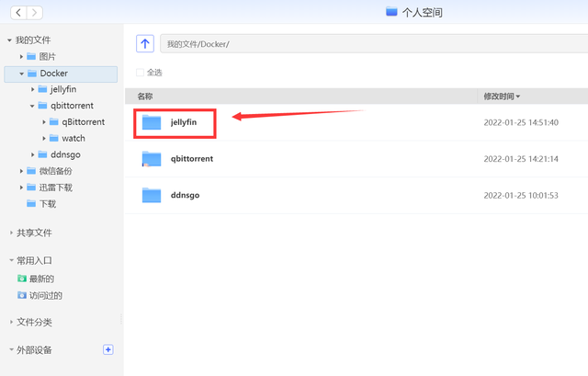
Task: Expand the 文件分类 section
Action: coord(11,322)
